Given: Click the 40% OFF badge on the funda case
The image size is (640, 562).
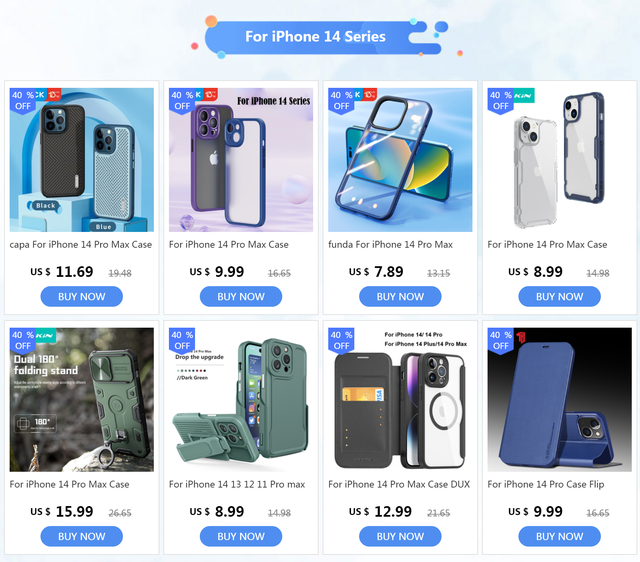Looking at the screenshot, I should 341,100.
